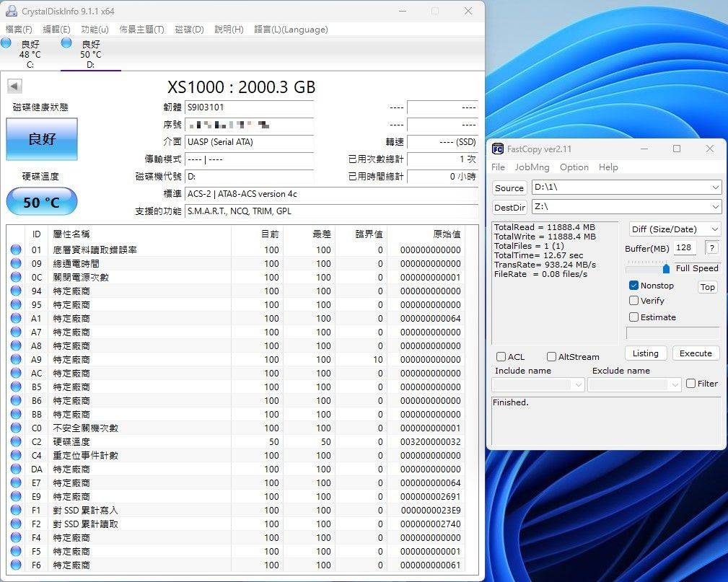Disable the Nonstop checkbox

point(633,286)
